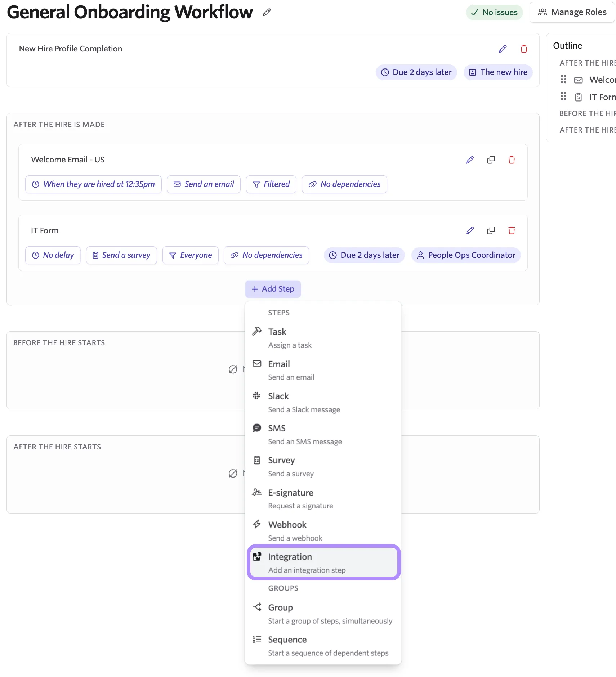Duplicate the IT Form step
616x677 pixels.
point(491,230)
